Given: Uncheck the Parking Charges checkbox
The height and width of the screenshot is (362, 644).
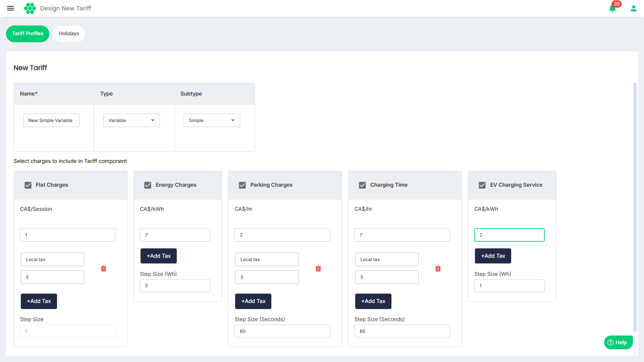Looking at the screenshot, I should tap(242, 185).
